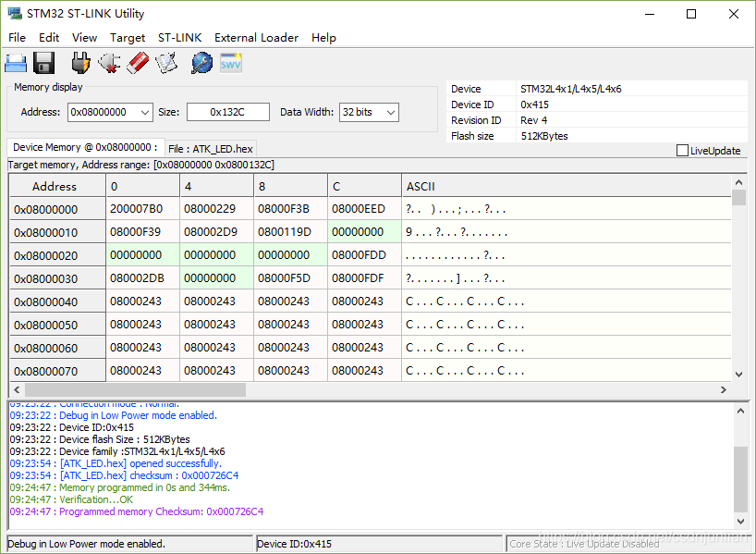Click status bar 'Debug in Low Power mode enabled.'
Image resolution: width=756 pixels, height=554 pixels.
(86, 544)
